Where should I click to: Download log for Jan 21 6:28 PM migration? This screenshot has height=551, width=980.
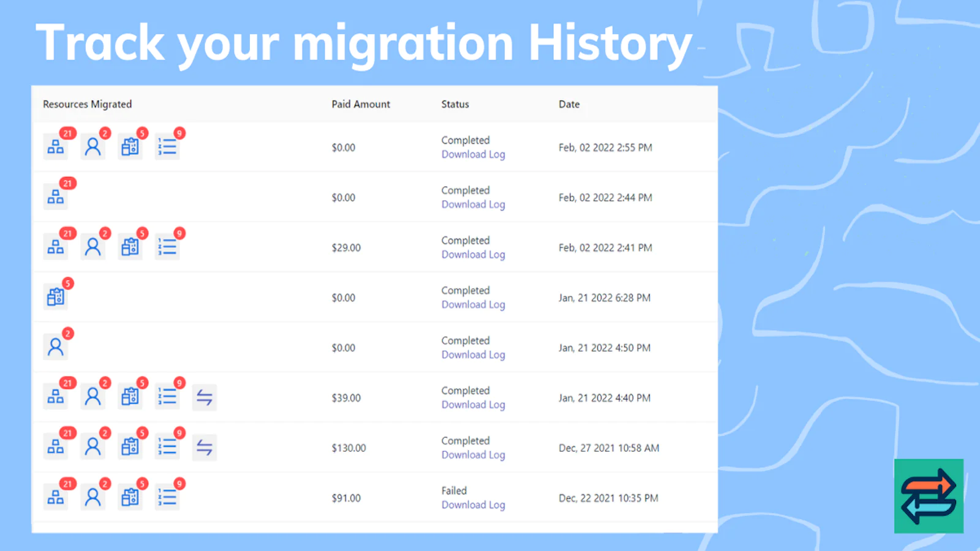coord(473,305)
